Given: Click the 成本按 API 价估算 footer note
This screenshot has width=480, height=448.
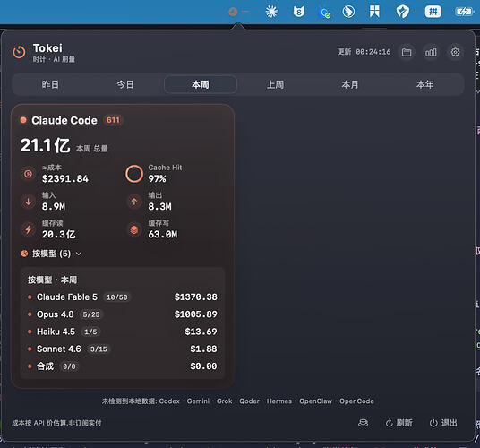Looking at the screenshot, I should coord(56,423).
